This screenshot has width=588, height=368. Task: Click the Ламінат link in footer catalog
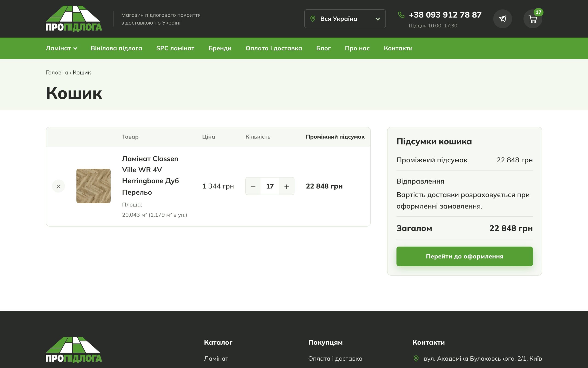(216, 359)
